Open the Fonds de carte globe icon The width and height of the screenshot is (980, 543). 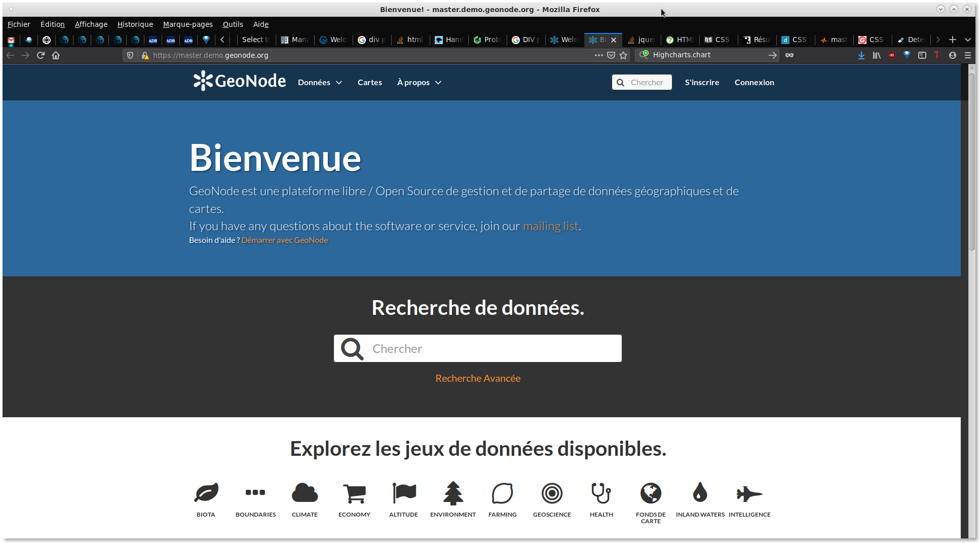tap(651, 493)
